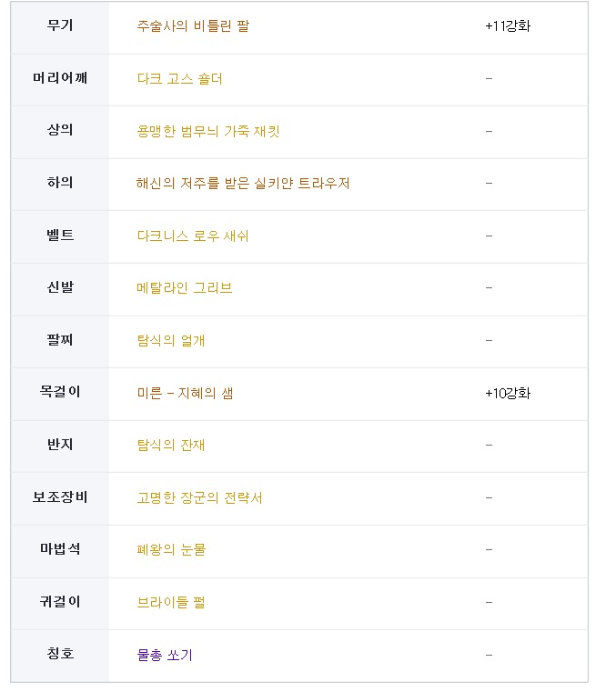The height and width of the screenshot is (692, 616).
Task: Click the 귀걸이 row header cell
Action: click(60, 602)
